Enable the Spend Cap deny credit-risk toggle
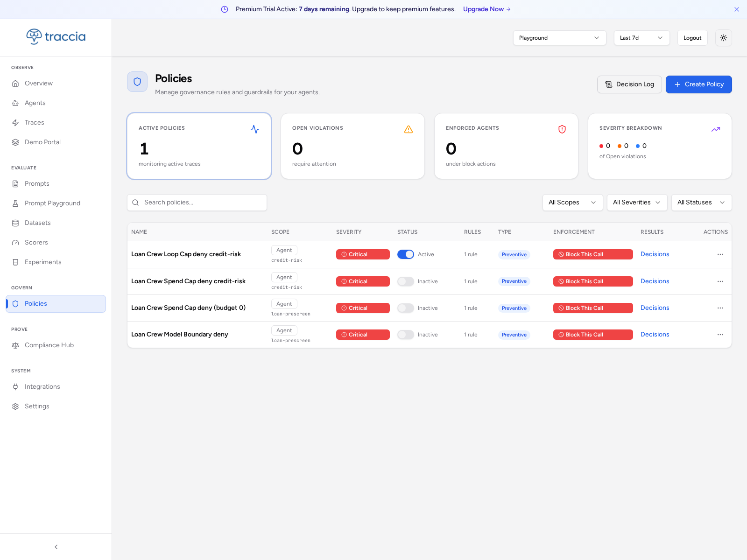747x560 pixels. tap(406, 281)
